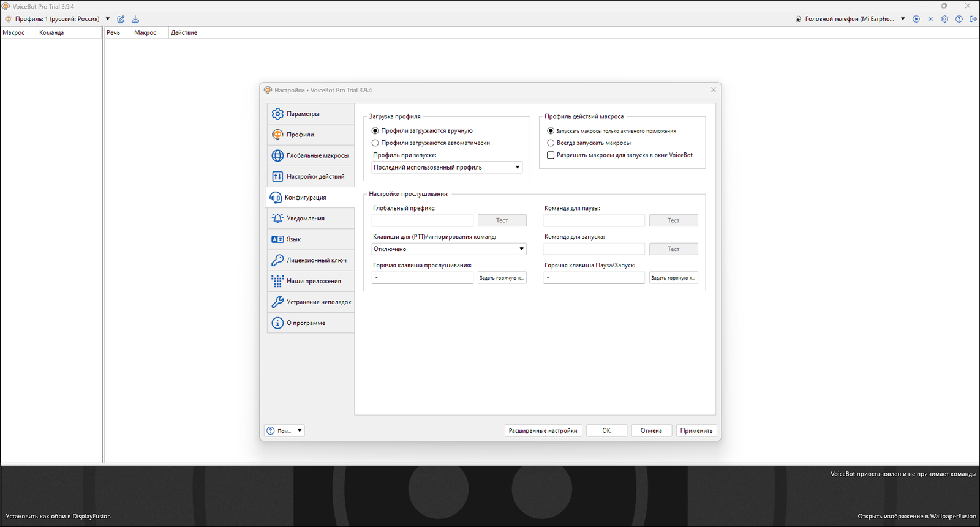Open the profile selector dropdown arrow

click(108, 19)
